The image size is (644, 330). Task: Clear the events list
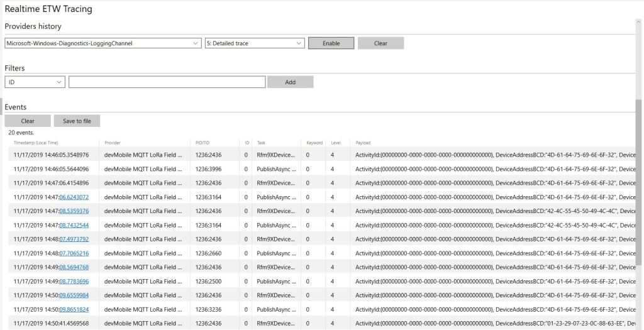coord(28,121)
